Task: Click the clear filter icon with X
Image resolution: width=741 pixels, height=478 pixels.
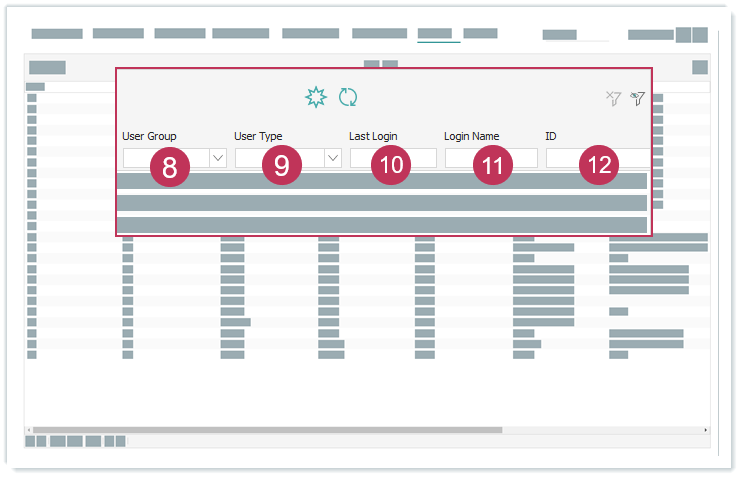Action: click(613, 98)
